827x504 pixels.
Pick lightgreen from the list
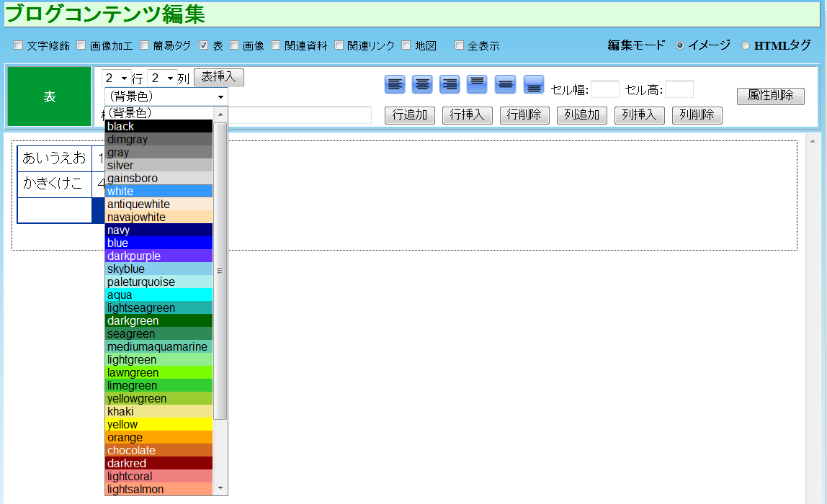click(x=158, y=359)
